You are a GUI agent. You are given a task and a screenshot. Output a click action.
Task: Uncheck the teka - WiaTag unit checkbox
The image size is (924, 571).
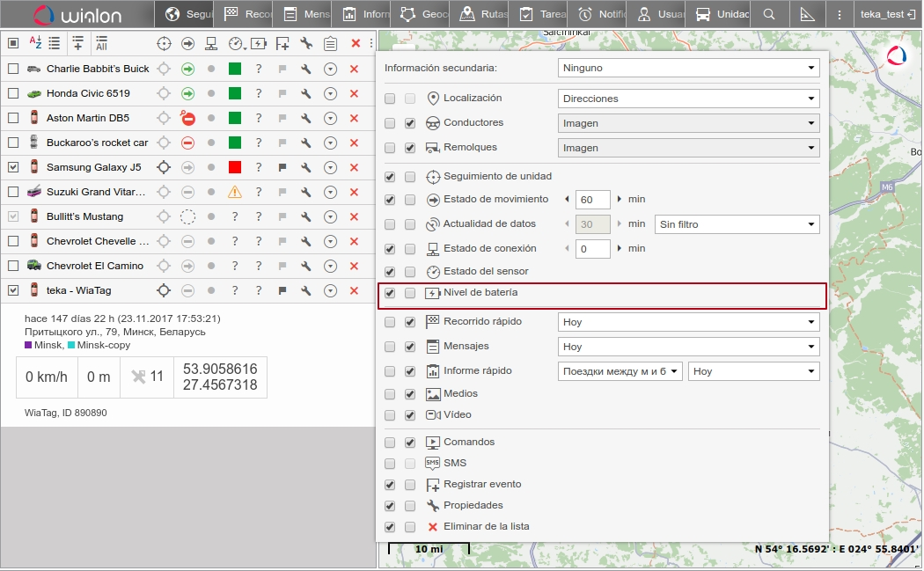tap(13, 290)
